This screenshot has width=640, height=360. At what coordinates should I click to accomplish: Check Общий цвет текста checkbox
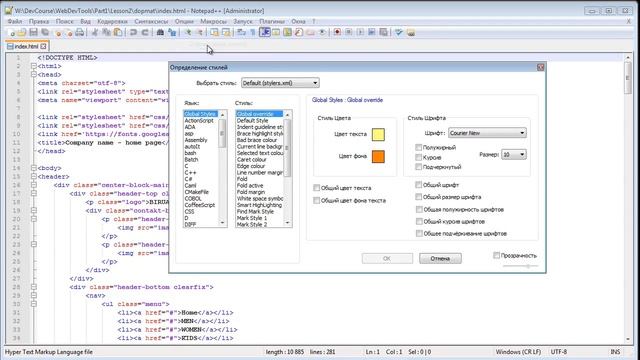pos(316,188)
